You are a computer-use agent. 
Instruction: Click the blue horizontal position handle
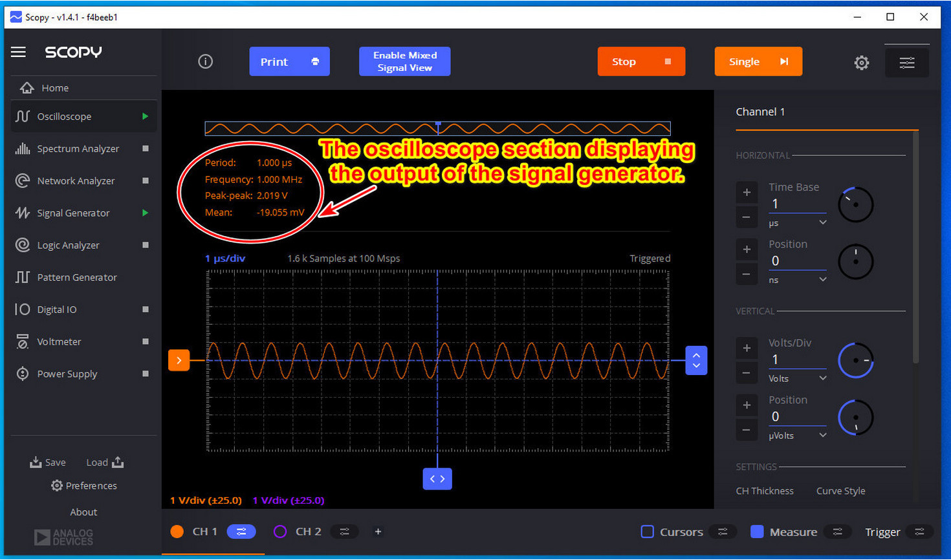pyautogui.click(x=437, y=479)
